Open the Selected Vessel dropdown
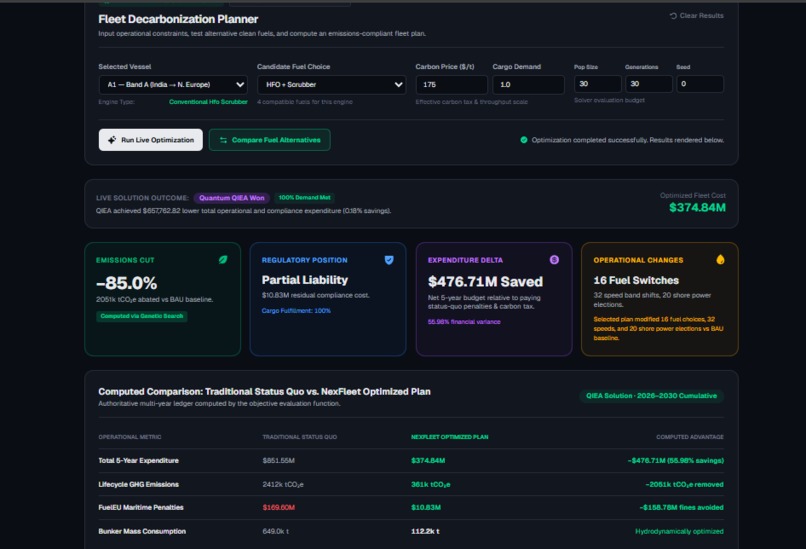The image size is (806, 549). (173, 85)
